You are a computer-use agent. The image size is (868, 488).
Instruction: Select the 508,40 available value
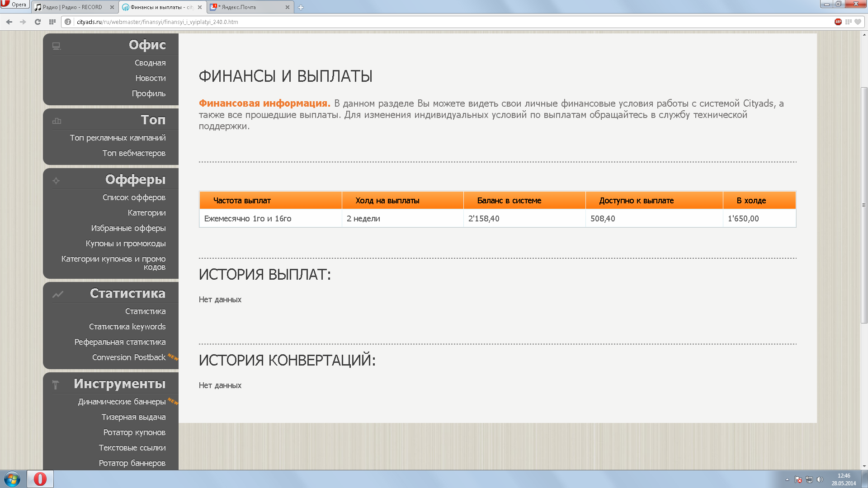(x=603, y=219)
